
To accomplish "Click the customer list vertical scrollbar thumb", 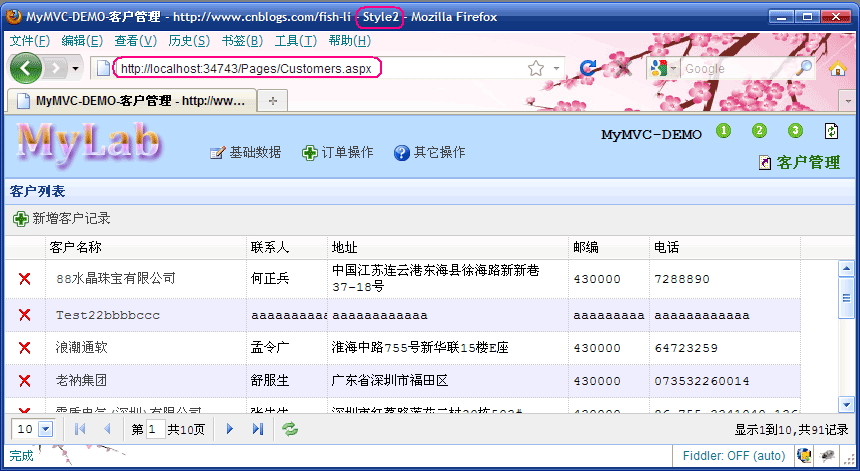I will (846, 298).
